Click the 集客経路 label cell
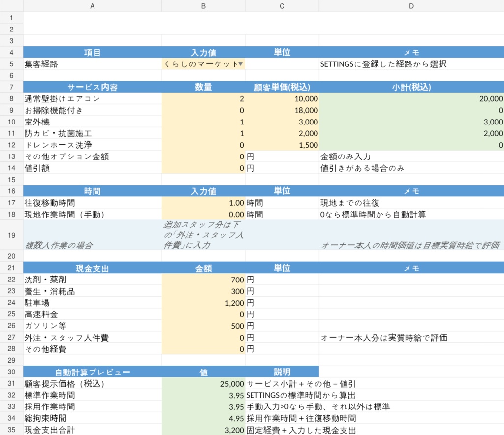 [92, 64]
